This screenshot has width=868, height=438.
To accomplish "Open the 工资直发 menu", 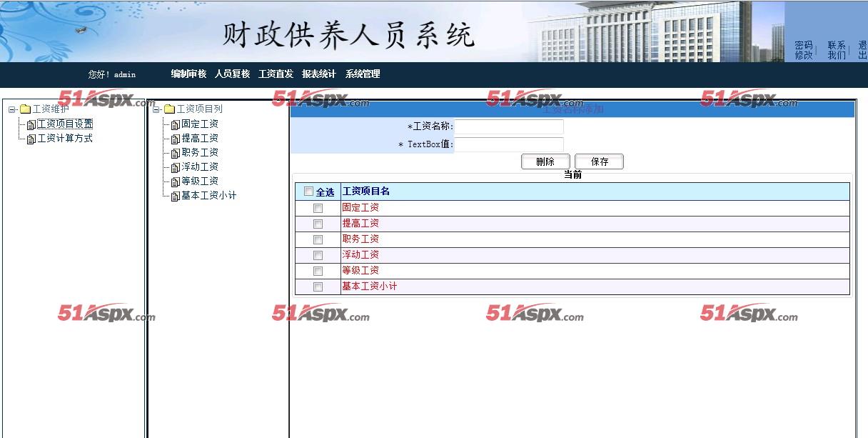I will (276, 74).
